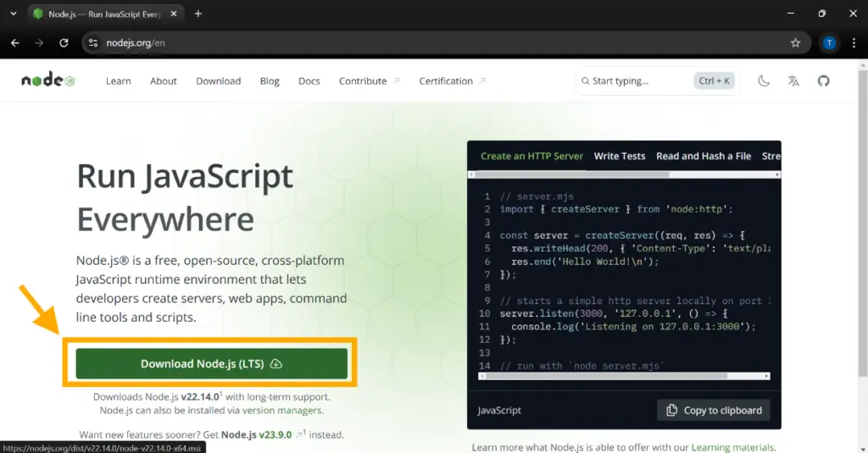
Task: Open the version managers link
Action: pyautogui.click(x=281, y=411)
